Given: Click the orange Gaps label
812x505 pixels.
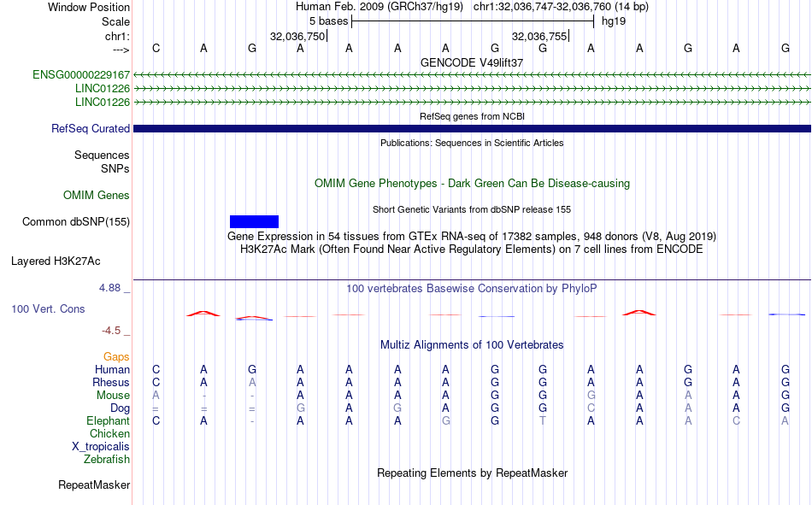Looking at the screenshot, I should [116, 357].
